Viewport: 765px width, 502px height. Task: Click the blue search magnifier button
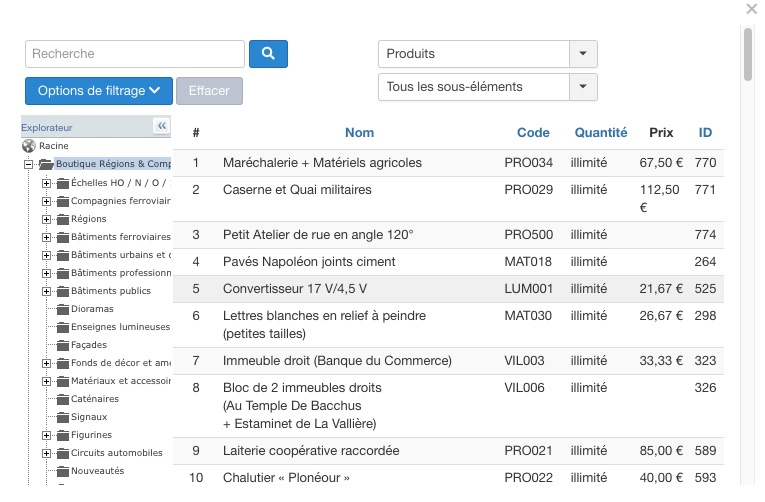(268, 54)
